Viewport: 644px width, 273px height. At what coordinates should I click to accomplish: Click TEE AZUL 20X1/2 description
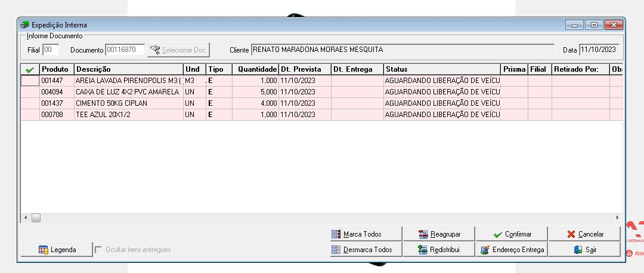pos(129,115)
